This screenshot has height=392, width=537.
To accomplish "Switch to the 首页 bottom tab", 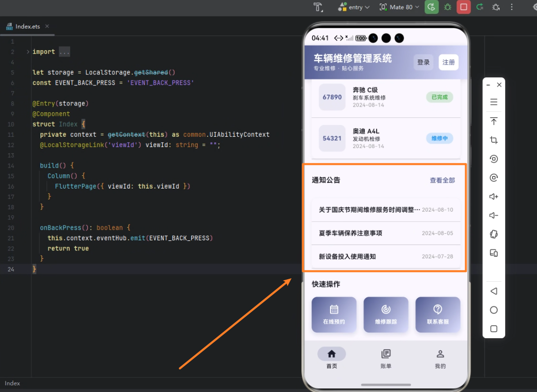I will tap(332, 359).
